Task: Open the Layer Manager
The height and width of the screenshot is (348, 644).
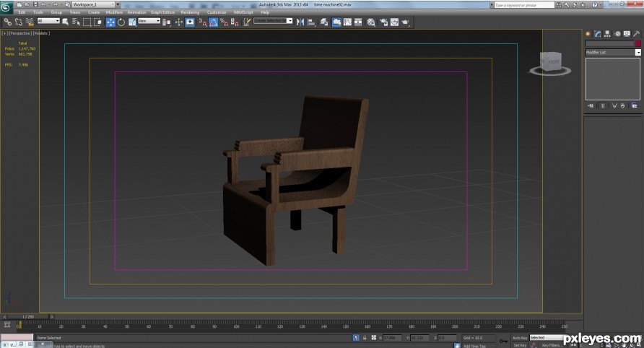Action: pyautogui.click(x=324, y=22)
